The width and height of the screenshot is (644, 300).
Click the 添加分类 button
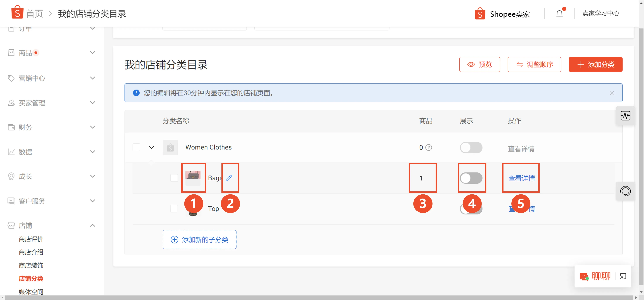pos(596,65)
